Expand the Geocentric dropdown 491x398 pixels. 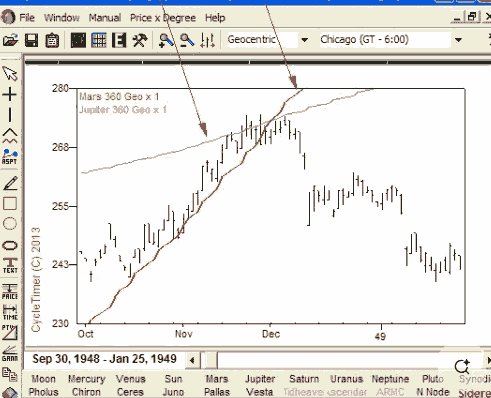coord(304,40)
